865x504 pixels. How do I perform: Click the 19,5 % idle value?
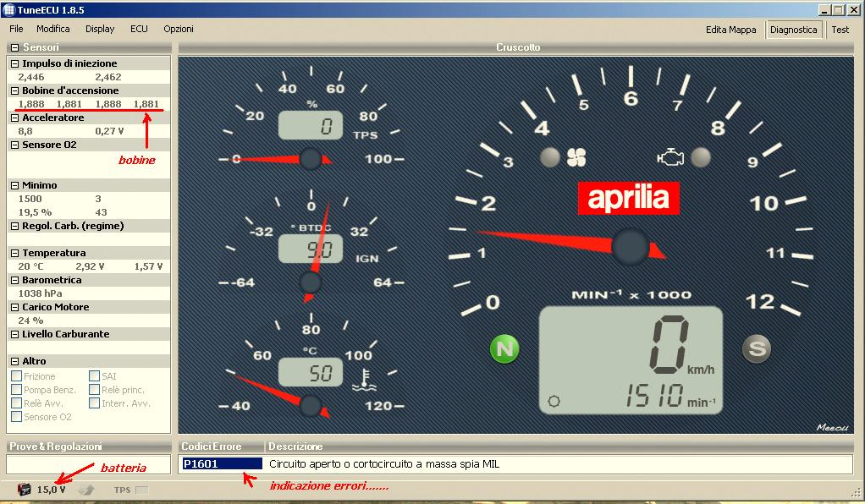pos(35,212)
